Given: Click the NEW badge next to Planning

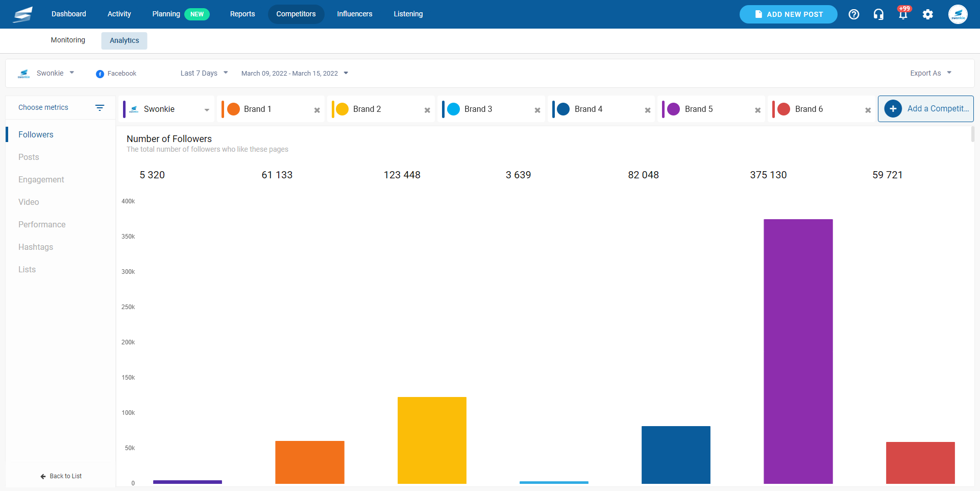Looking at the screenshot, I should coord(197,14).
